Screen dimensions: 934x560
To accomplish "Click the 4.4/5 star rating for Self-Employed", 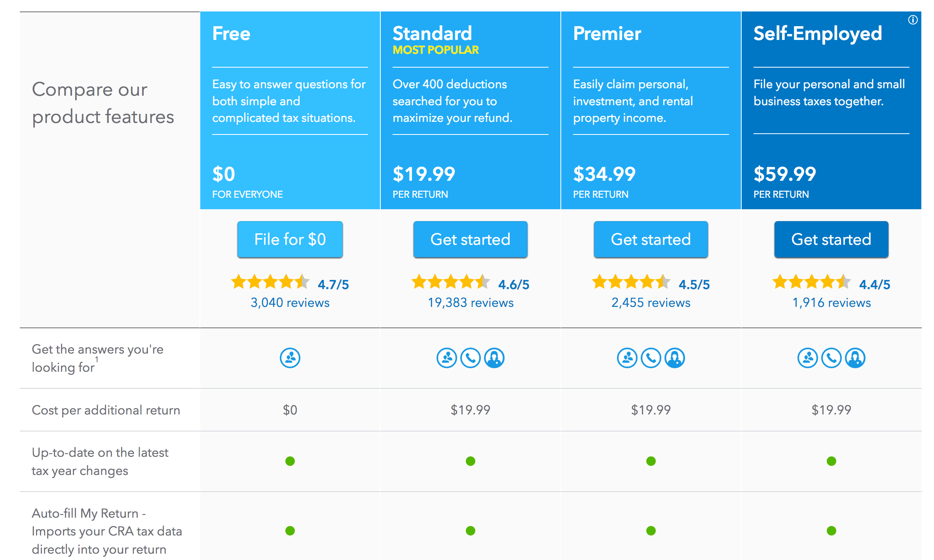I will tap(831, 283).
